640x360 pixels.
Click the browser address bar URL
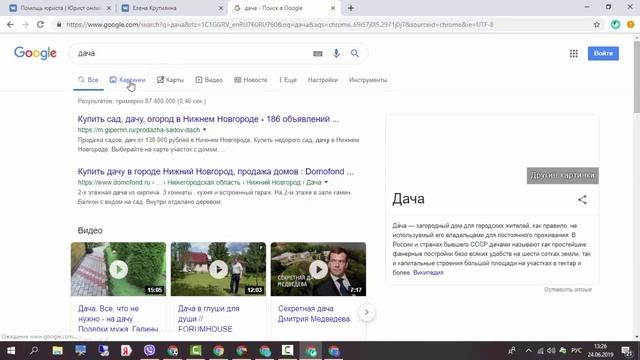tap(280, 24)
